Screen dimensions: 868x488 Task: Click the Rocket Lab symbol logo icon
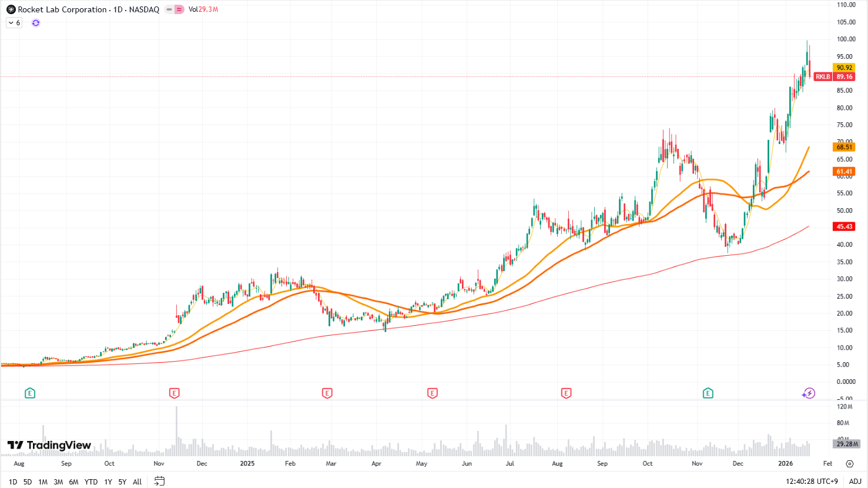pos(11,9)
